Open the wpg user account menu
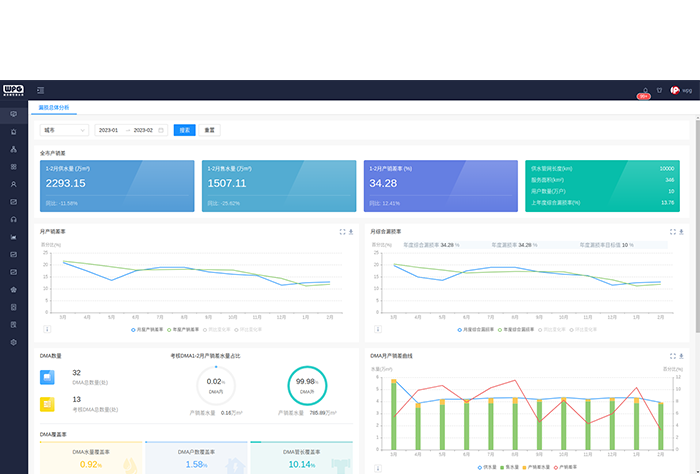700x474 pixels. (680, 90)
